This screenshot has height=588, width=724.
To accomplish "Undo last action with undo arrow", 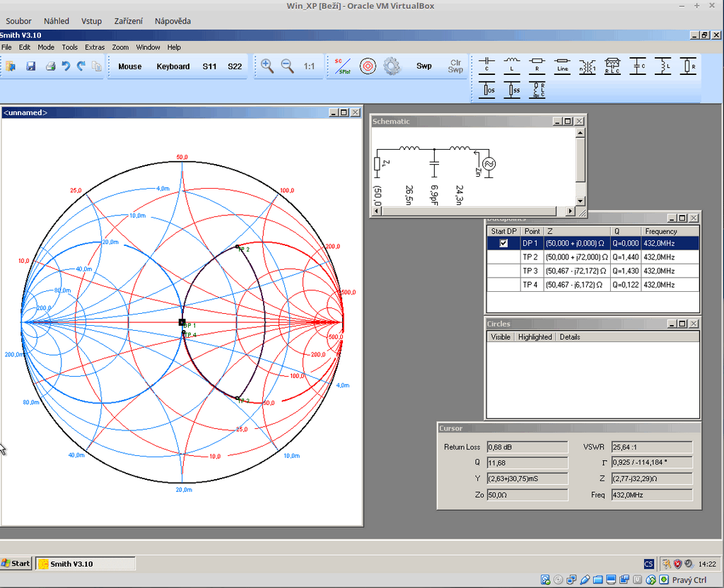I will [x=66, y=66].
